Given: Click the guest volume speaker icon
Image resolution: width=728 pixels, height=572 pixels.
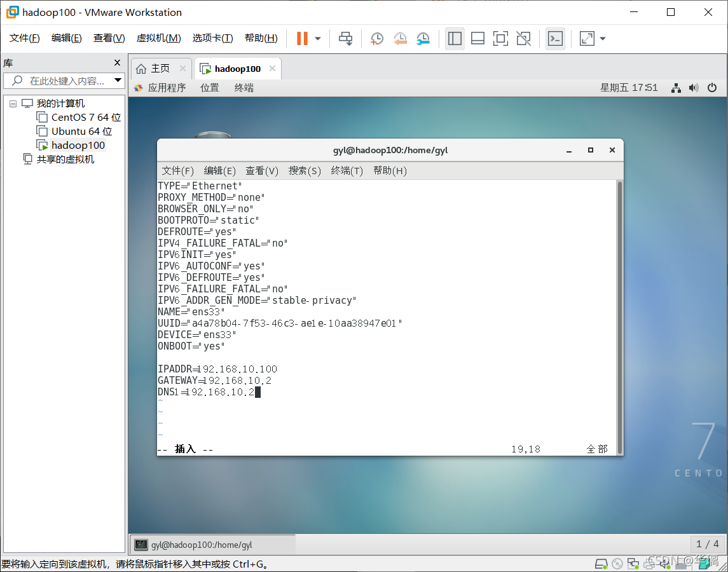Looking at the screenshot, I should (x=694, y=88).
